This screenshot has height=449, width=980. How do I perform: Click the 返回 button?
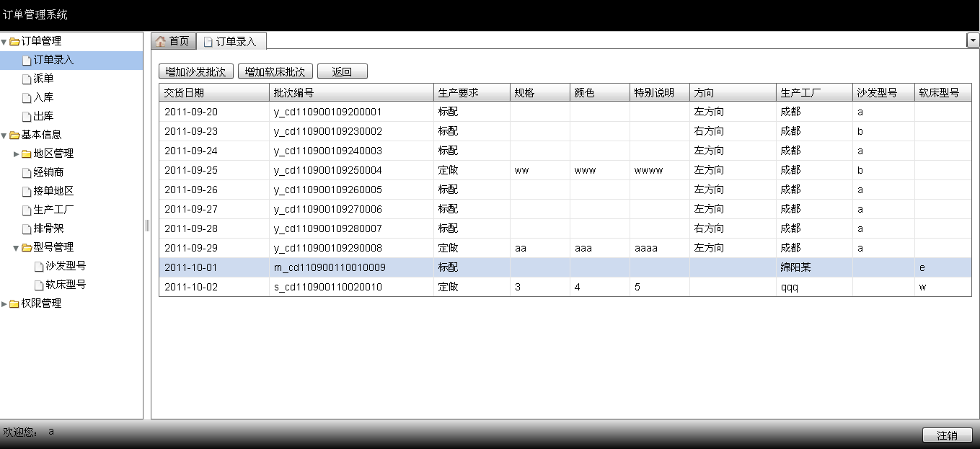coord(343,71)
